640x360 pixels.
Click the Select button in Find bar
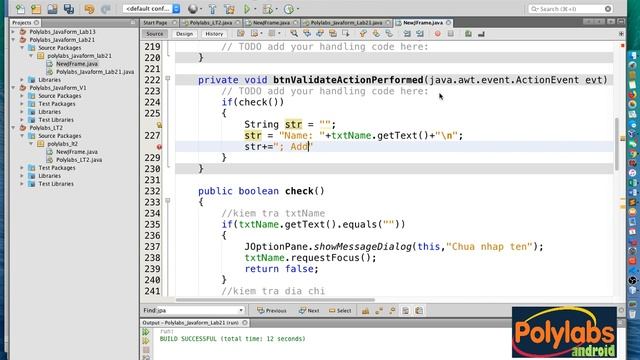[x=340, y=311]
